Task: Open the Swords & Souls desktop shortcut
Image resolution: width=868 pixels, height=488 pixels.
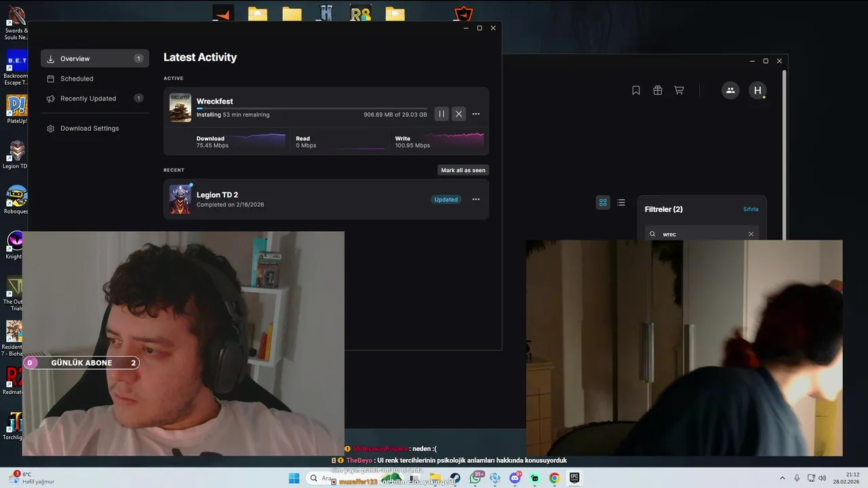Action: pyautogui.click(x=16, y=23)
